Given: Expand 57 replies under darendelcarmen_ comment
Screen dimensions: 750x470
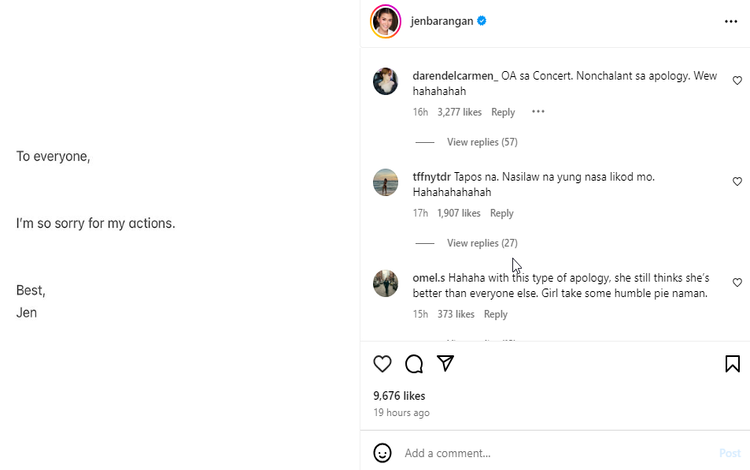Looking at the screenshot, I should pyautogui.click(x=481, y=142).
